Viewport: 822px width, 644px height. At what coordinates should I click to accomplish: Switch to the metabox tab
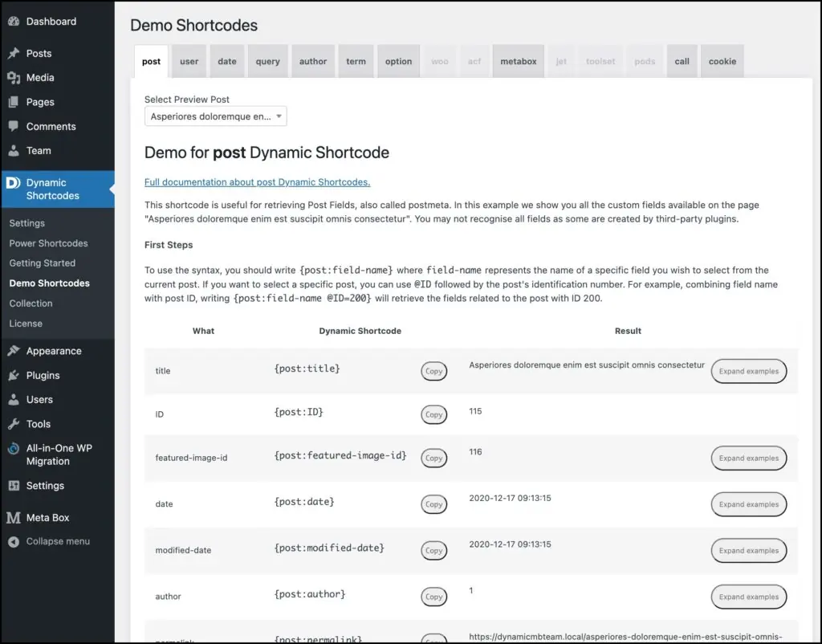[x=518, y=60]
